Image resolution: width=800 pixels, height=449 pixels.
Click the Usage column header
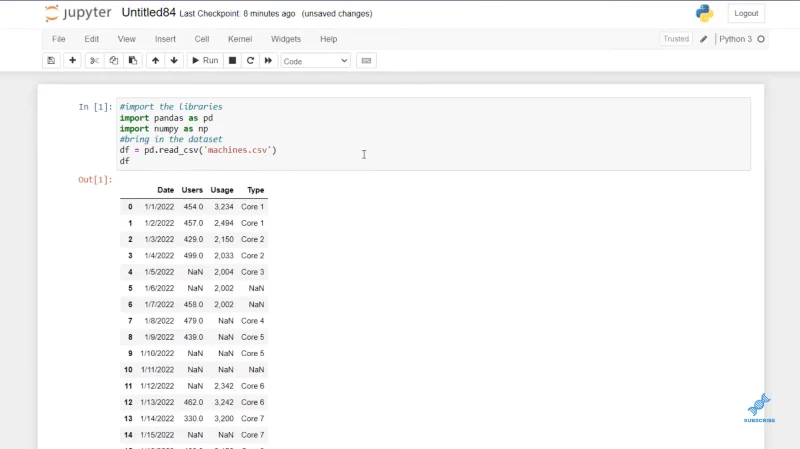coord(222,190)
